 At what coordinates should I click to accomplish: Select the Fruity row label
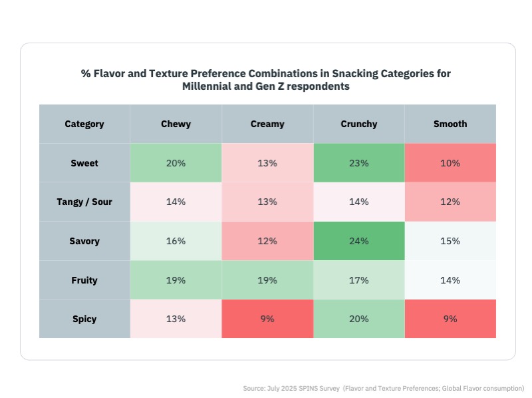84,280
